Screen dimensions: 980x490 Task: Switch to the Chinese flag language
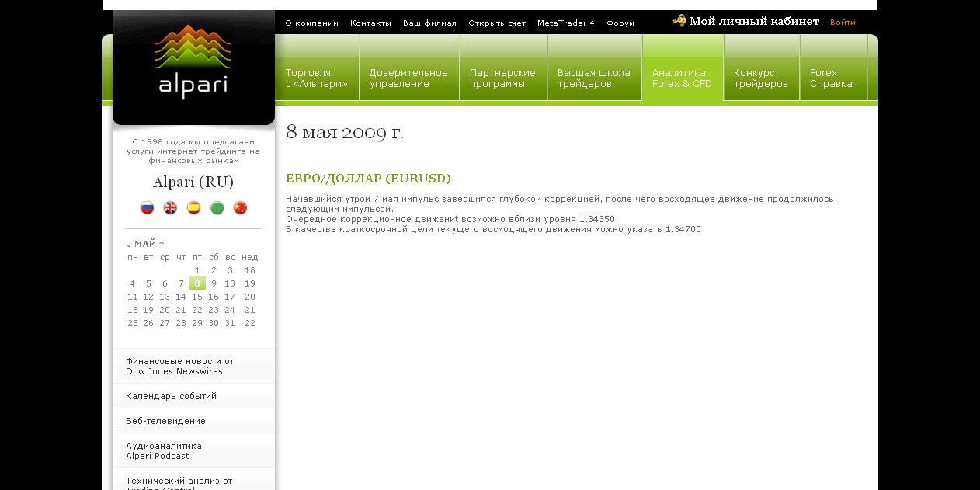(240, 207)
